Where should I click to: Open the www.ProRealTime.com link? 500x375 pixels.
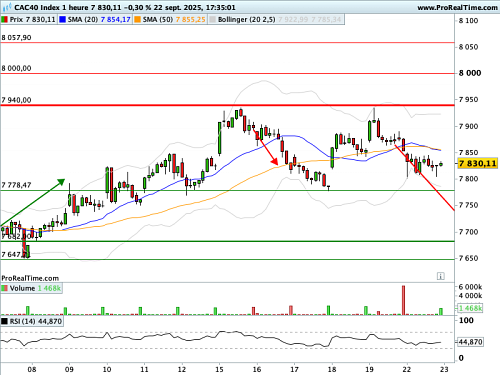coord(457,7)
